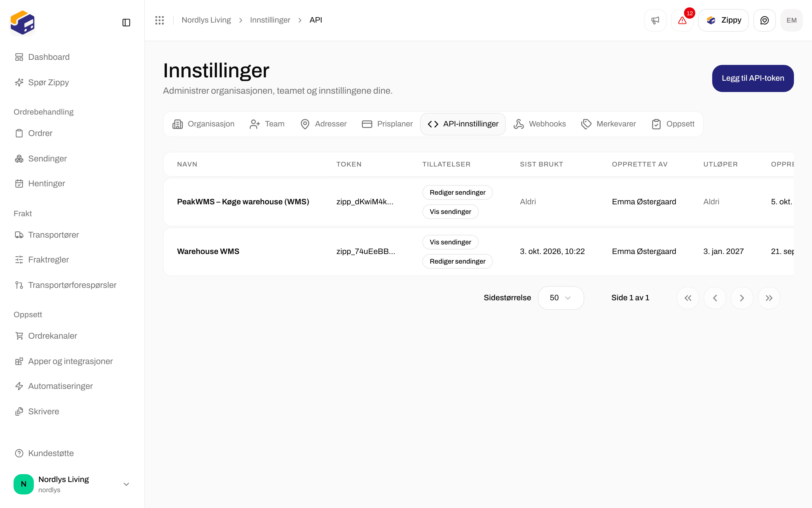Open alerts with 12 badge
The image size is (812, 508).
[x=682, y=20]
